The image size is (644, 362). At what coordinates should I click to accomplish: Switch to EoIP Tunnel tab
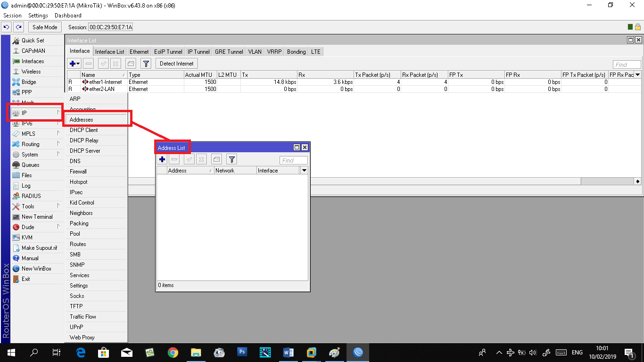point(168,52)
